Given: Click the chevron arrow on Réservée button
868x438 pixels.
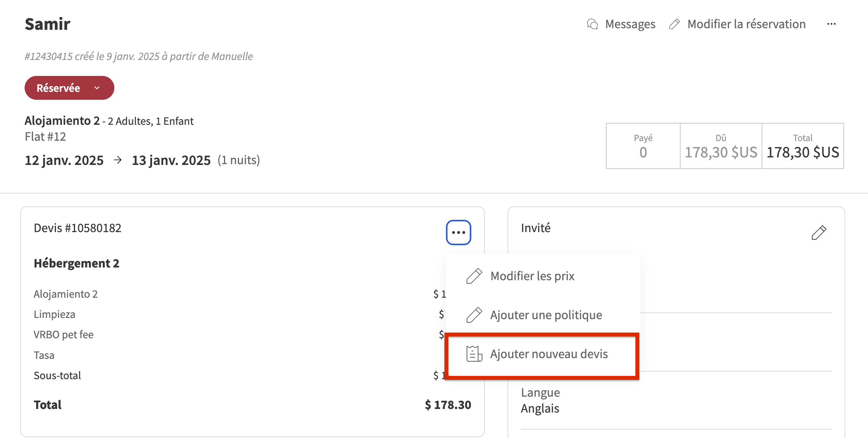Looking at the screenshot, I should pos(97,88).
